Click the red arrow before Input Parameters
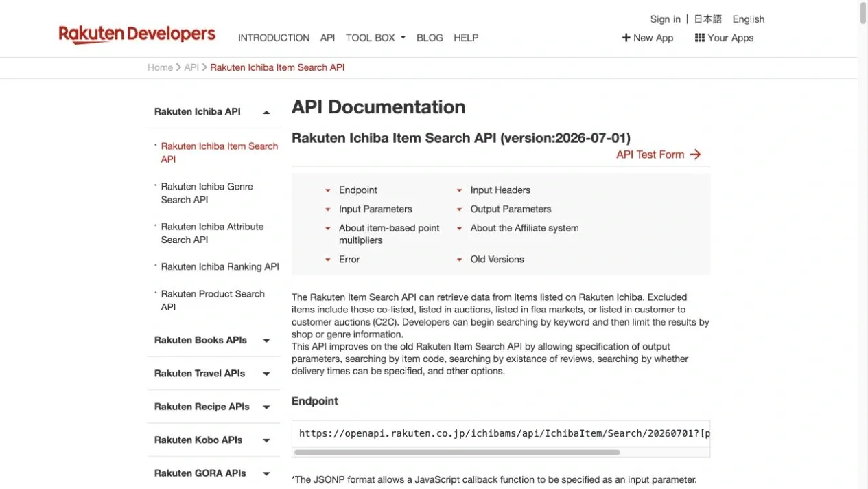 point(328,209)
